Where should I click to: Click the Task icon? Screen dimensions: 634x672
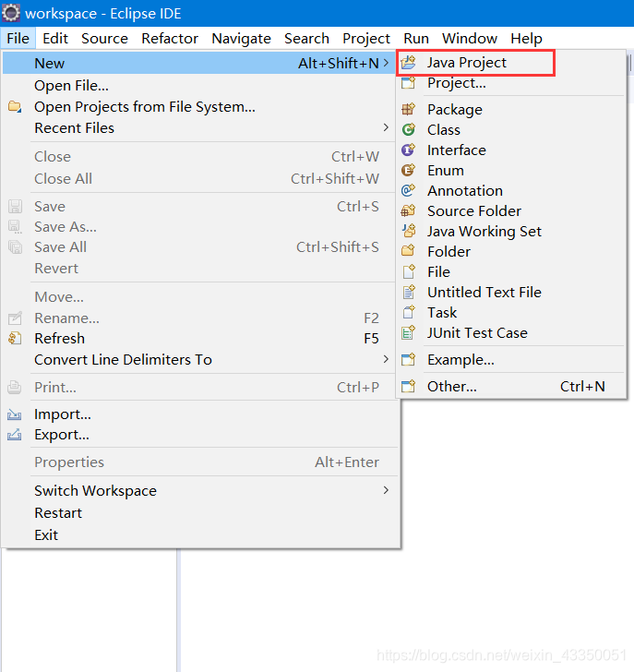(408, 312)
